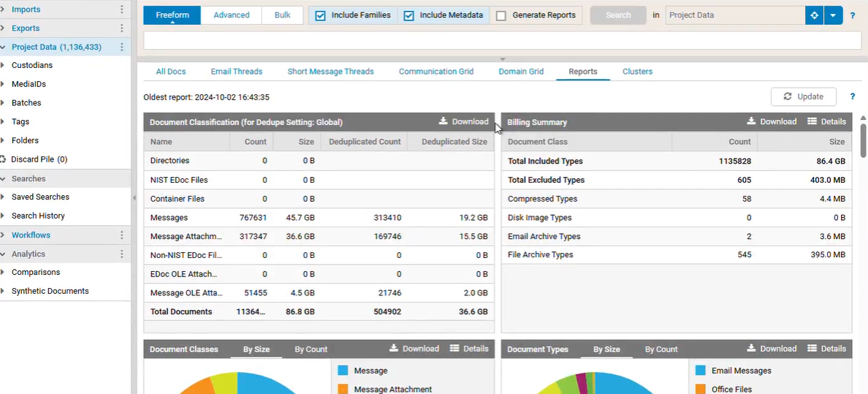Click the File Archive Types row

[x=677, y=255]
